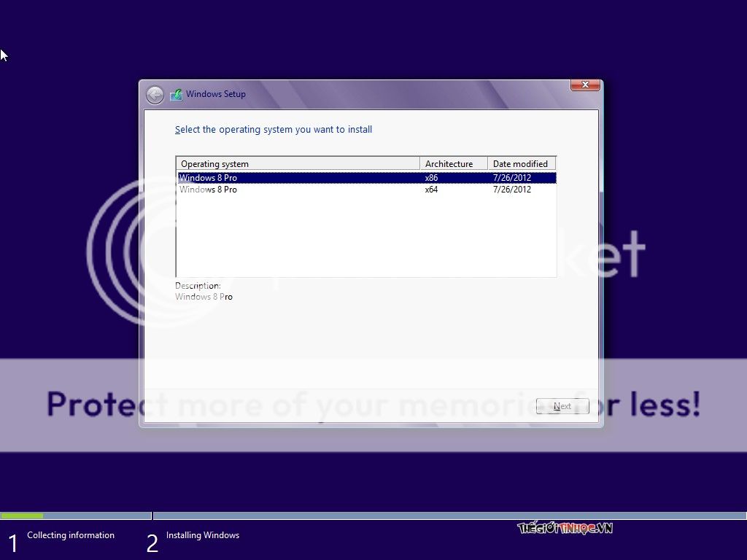Click the thegioitinhoc.vn watermark logo
The height and width of the screenshot is (560, 747).
[x=565, y=528]
